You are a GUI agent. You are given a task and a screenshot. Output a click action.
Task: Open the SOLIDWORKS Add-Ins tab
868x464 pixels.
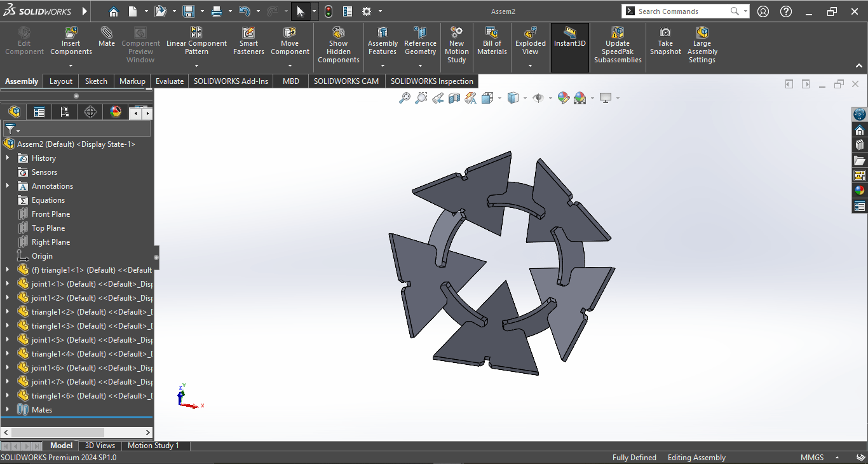(x=231, y=81)
